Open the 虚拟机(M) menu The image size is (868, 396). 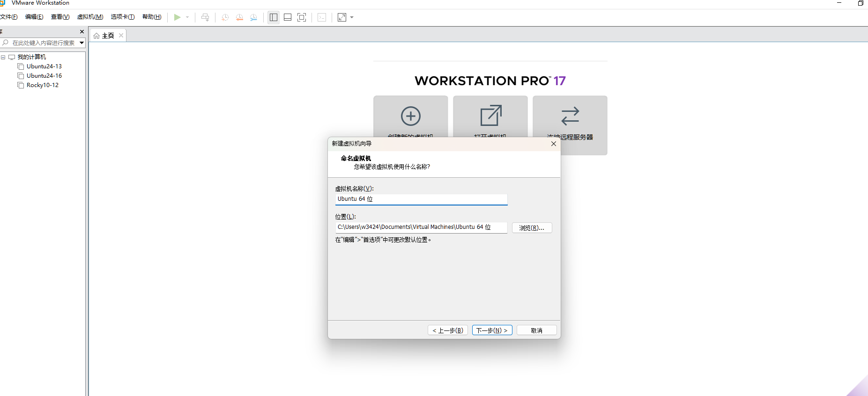pyautogui.click(x=90, y=17)
